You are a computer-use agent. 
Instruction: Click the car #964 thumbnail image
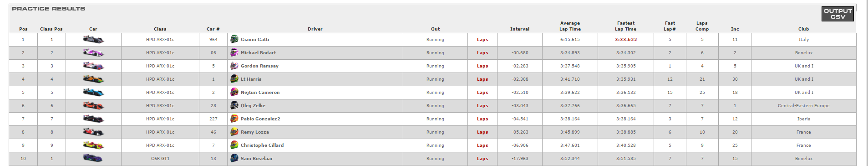pos(93,40)
